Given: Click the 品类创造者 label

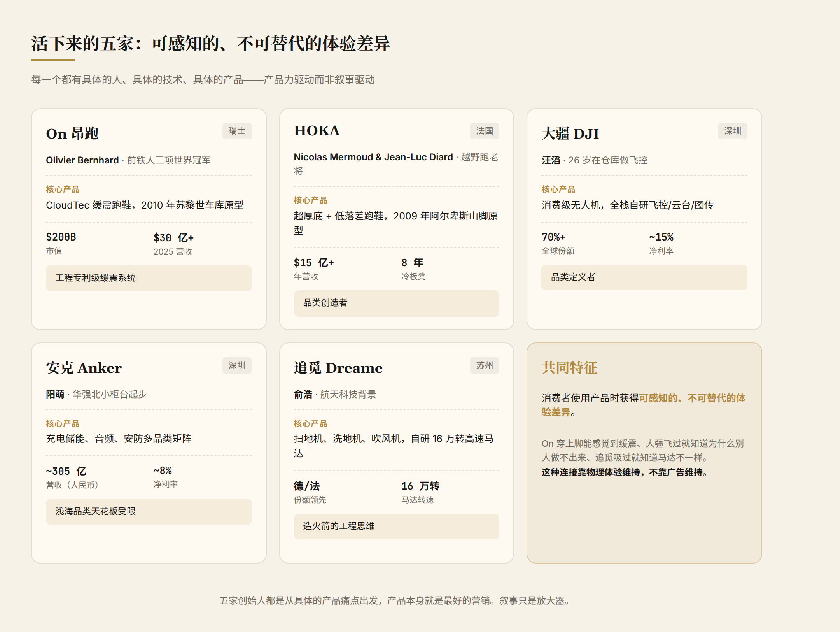Looking at the screenshot, I should tap(396, 303).
